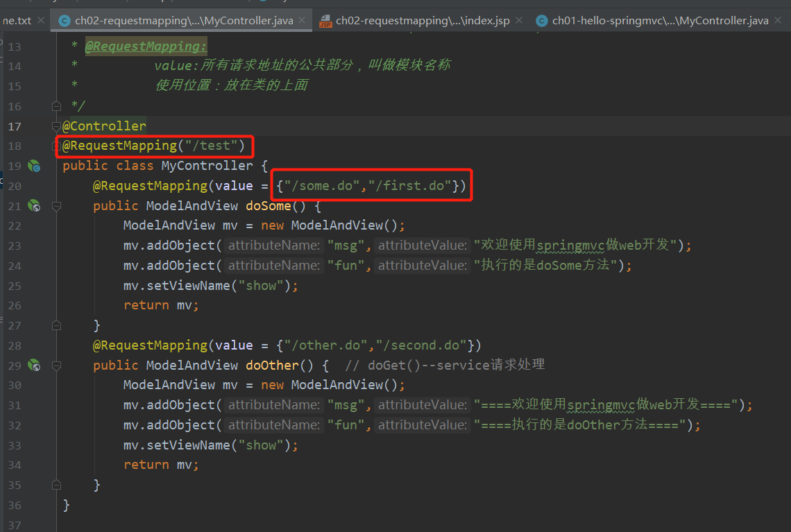The image size is (791, 532).
Task: Toggle the fold marker on line 18 @RequestMapping
Action: 55,146
